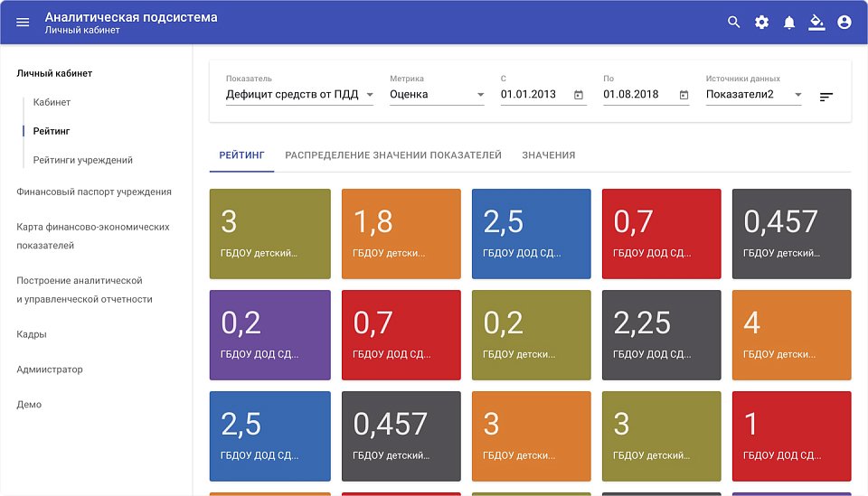The width and height of the screenshot is (868, 496).
Task: Open settings via the gear icon
Action: click(761, 23)
